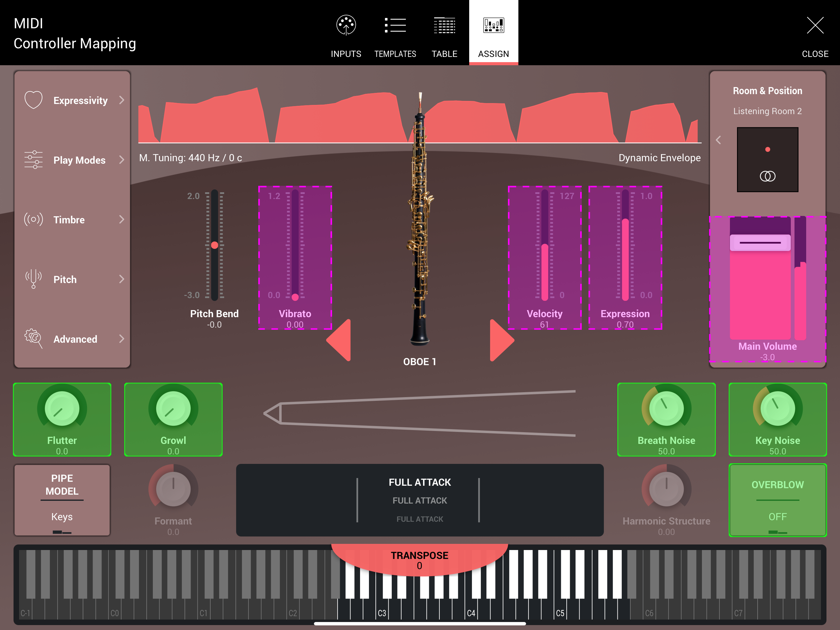Expand the Play Modes chevron
The image size is (840, 630).
click(121, 160)
